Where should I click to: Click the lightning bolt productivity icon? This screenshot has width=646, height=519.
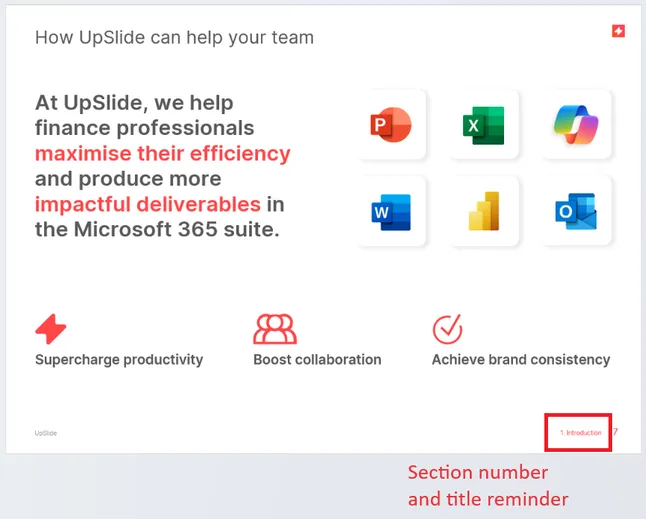pos(51,329)
